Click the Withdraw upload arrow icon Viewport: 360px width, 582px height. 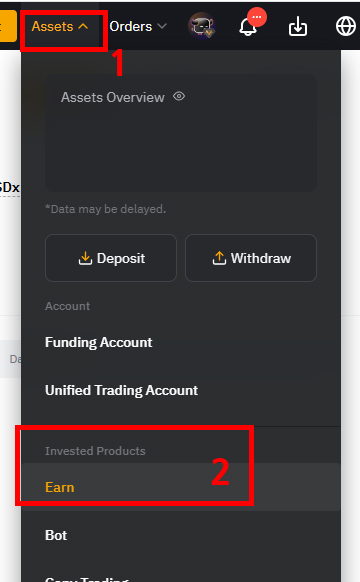click(x=219, y=258)
